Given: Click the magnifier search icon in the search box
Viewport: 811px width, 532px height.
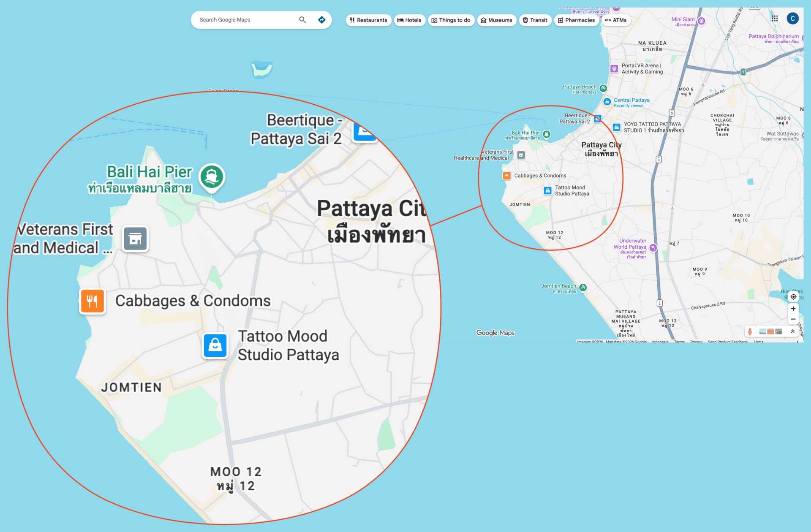Looking at the screenshot, I should [x=302, y=20].
